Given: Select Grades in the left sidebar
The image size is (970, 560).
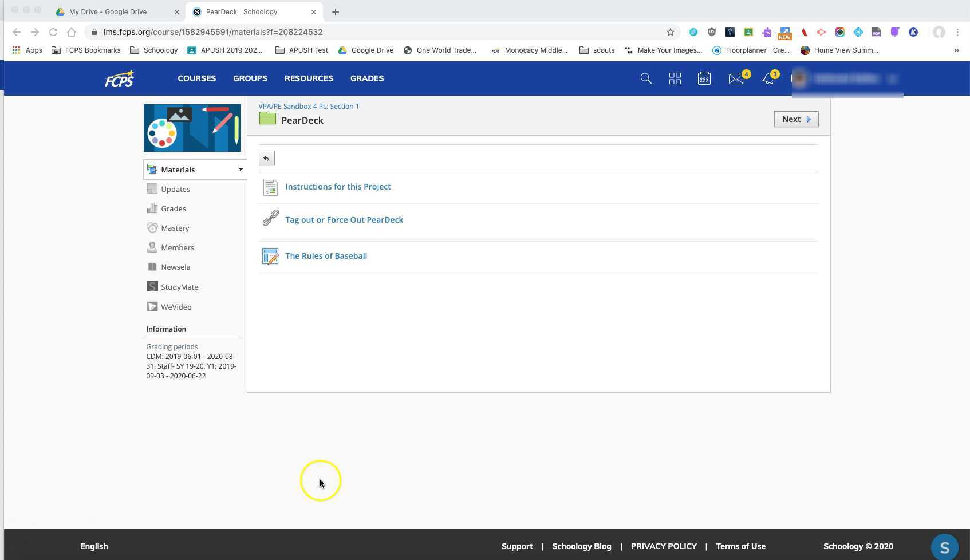Looking at the screenshot, I should pos(173,208).
